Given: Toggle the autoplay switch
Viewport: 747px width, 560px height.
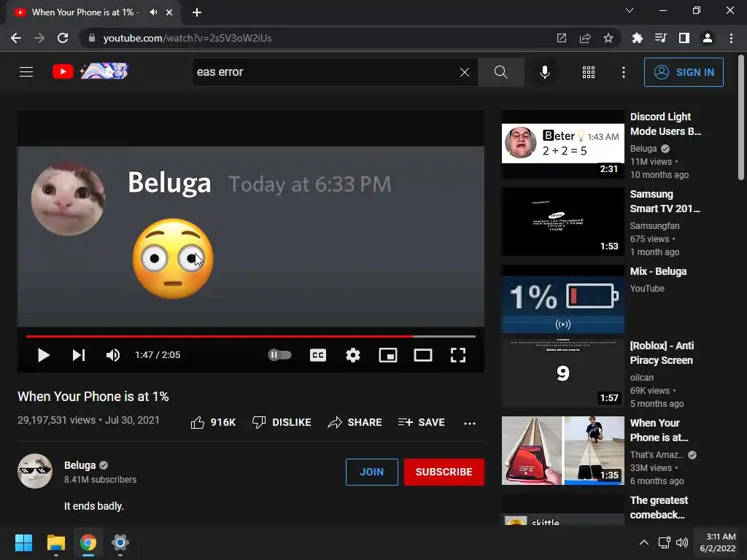Looking at the screenshot, I should coord(279,355).
